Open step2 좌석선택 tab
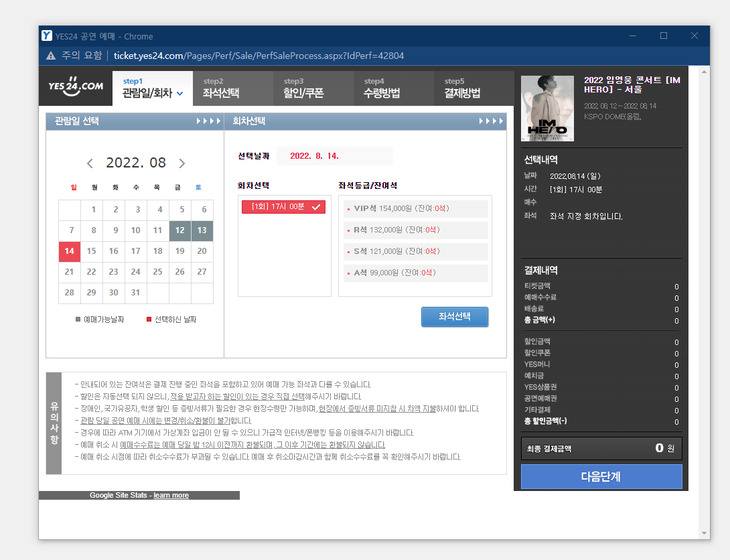Screen dimensions: 730x560 (233, 88)
